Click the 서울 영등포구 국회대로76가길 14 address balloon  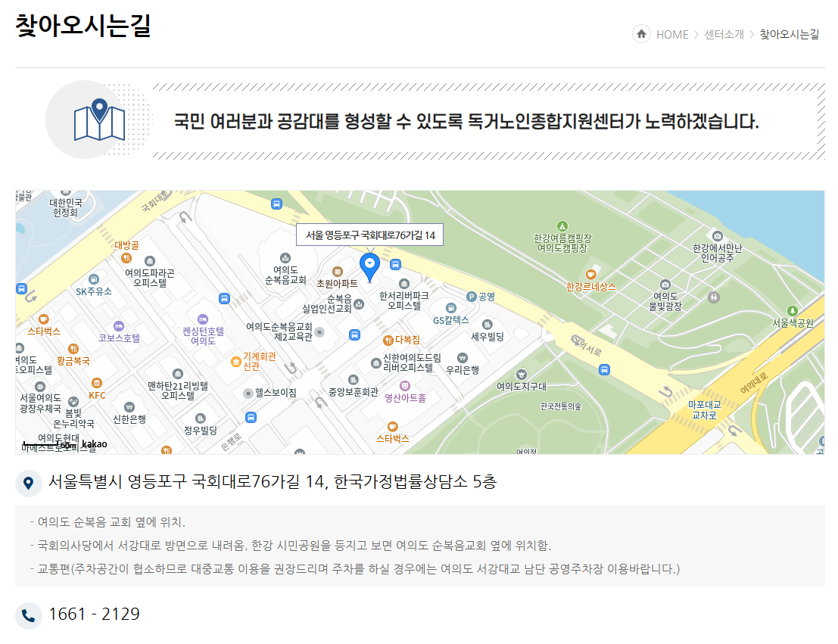point(369,235)
